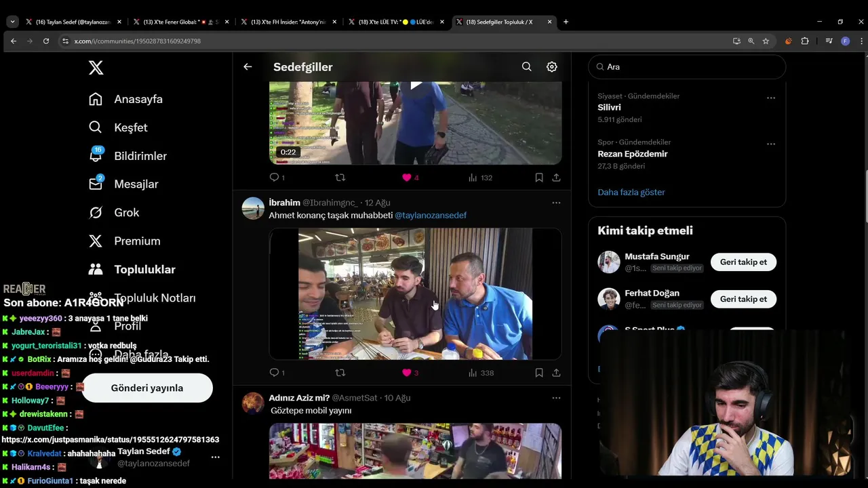
Task: Open Adınız Aziz mi? profile avatar
Action: coord(253,403)
